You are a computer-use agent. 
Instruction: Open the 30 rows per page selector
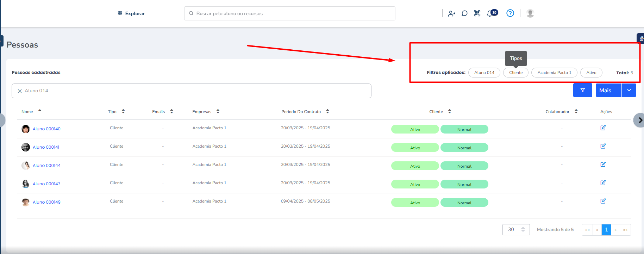(516, 230)
